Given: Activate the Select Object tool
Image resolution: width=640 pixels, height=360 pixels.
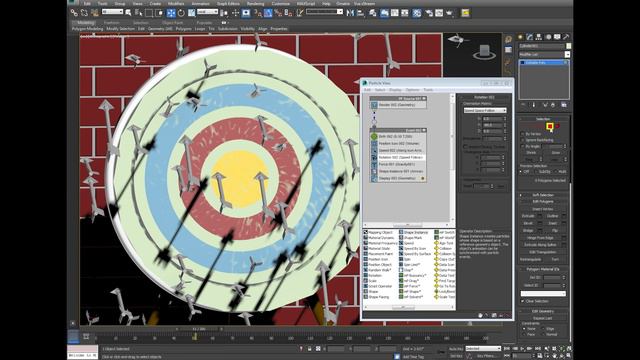Looking at the screenshot, I should point(128,13).
